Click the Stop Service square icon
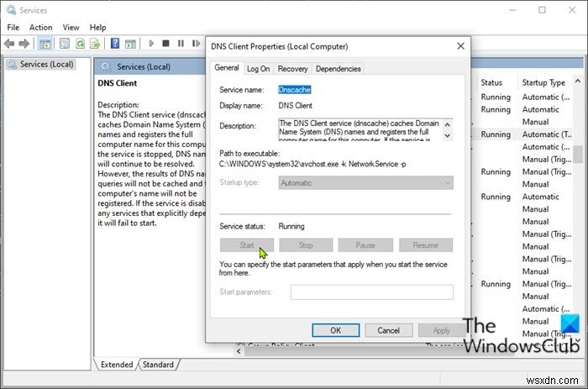 [165, 44]
